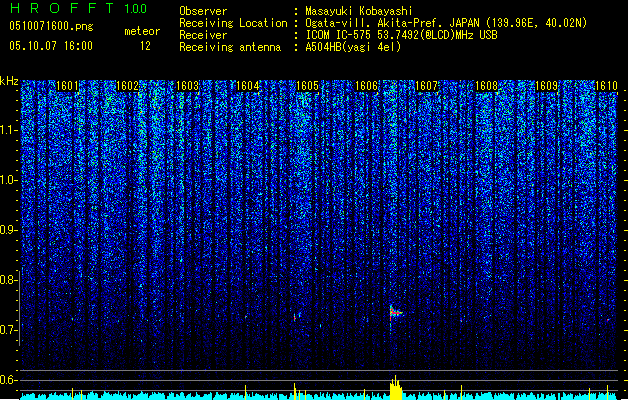Click the Observer label
The width and height of the screenshot is (629, 400).
coord(203,11)
